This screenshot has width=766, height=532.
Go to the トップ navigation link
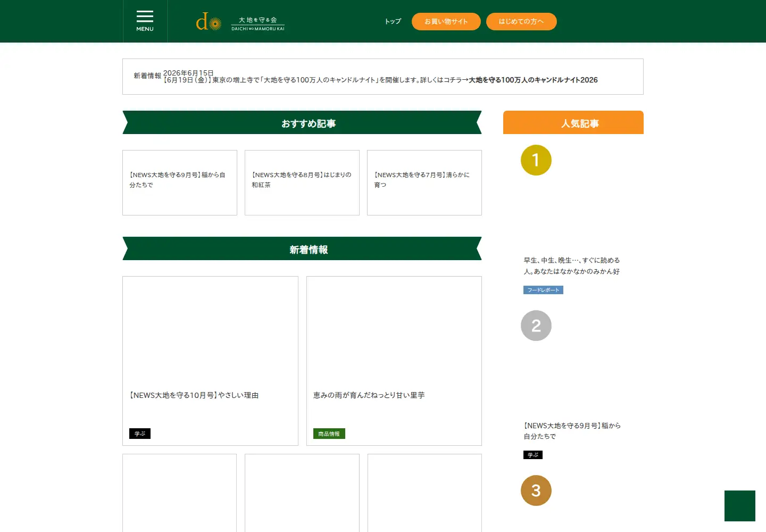click(393, 22)
